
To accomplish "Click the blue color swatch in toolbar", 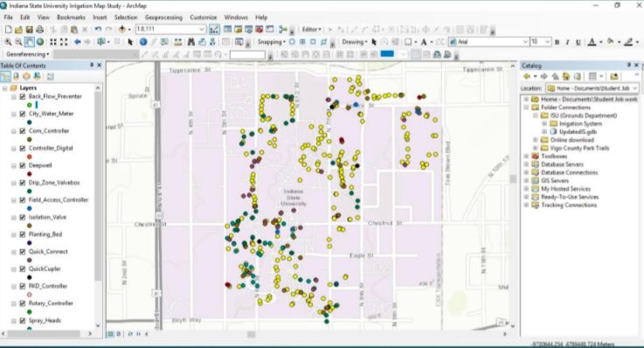I will [387, 54].
